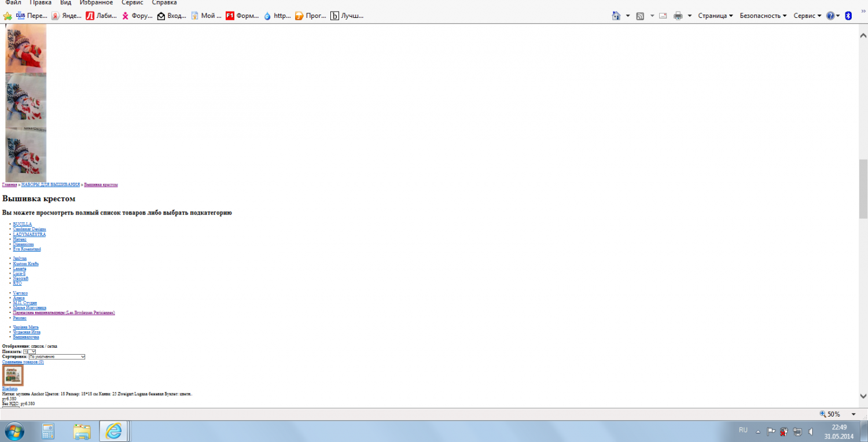Expand the Безопасность dropdown menu

[763, 16]
